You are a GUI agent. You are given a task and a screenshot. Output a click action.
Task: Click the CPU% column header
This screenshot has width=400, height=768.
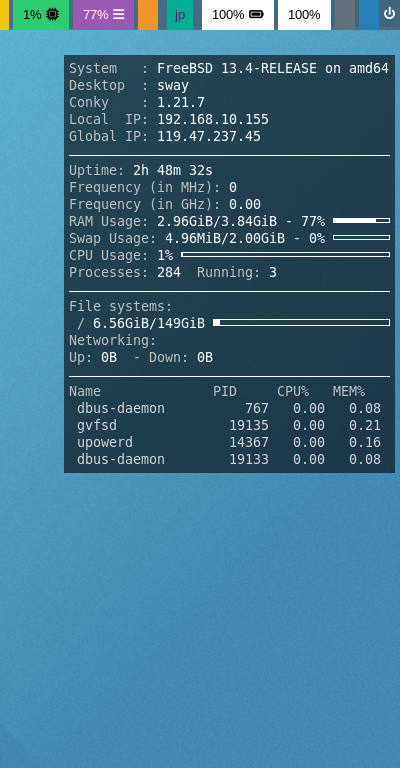coord(293,391)
